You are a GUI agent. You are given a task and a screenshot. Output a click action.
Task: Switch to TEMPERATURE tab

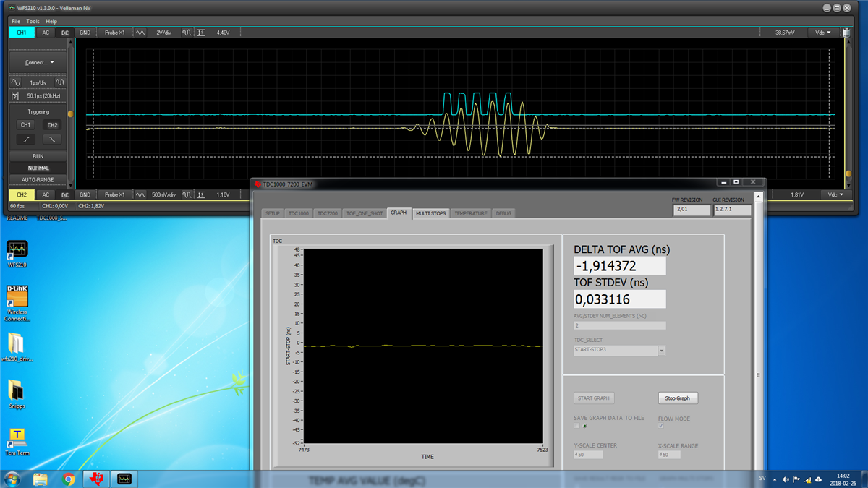pos(471,213)
